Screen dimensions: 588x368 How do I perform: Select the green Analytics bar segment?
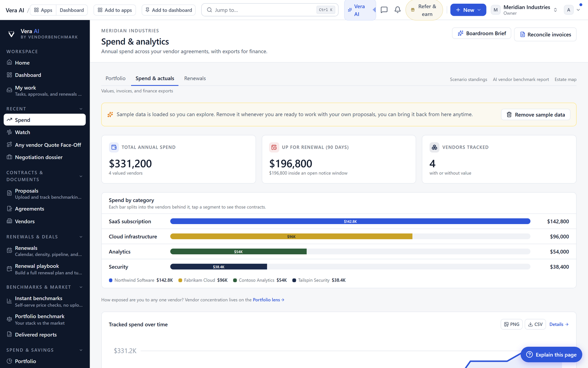[x=238, y=251]
